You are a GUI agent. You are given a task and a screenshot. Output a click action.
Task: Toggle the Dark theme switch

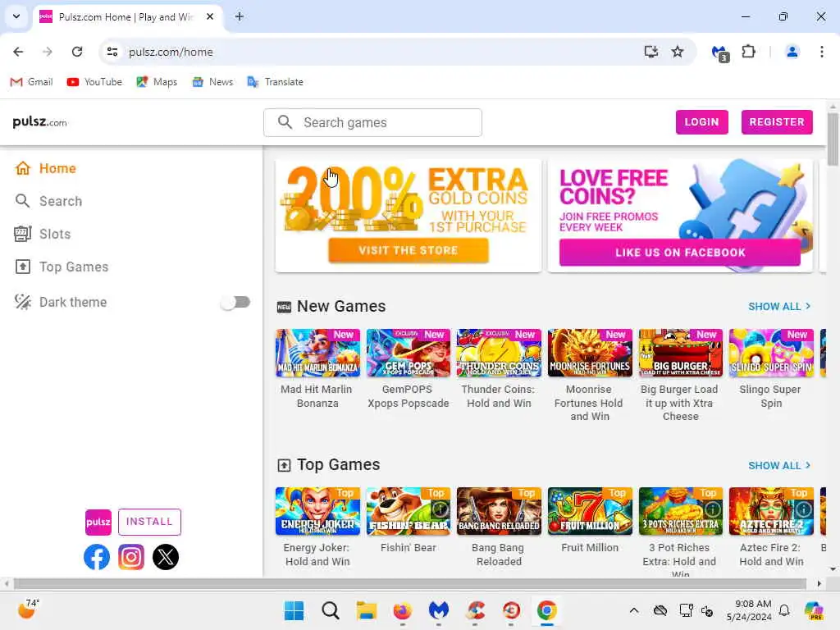point(235,302)
